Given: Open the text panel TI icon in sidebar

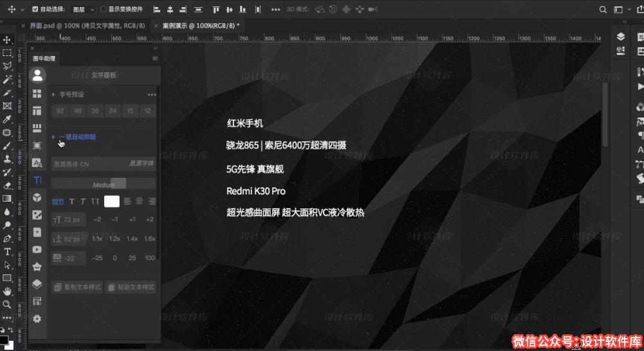Looking at the screenshot, I should pyautogui.click(x=37, y=180).
